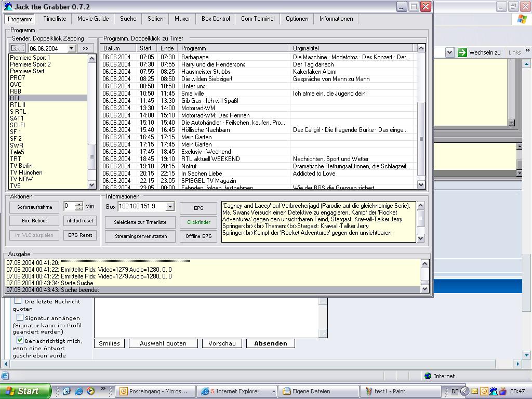Expand the Box IP address dropdown
The width and height of the screenshot is (532, 399).
coord(169,207)
